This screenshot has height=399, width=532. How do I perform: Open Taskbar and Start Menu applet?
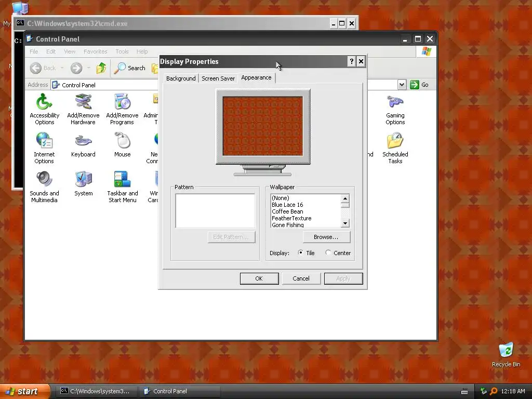coord(123,187)
